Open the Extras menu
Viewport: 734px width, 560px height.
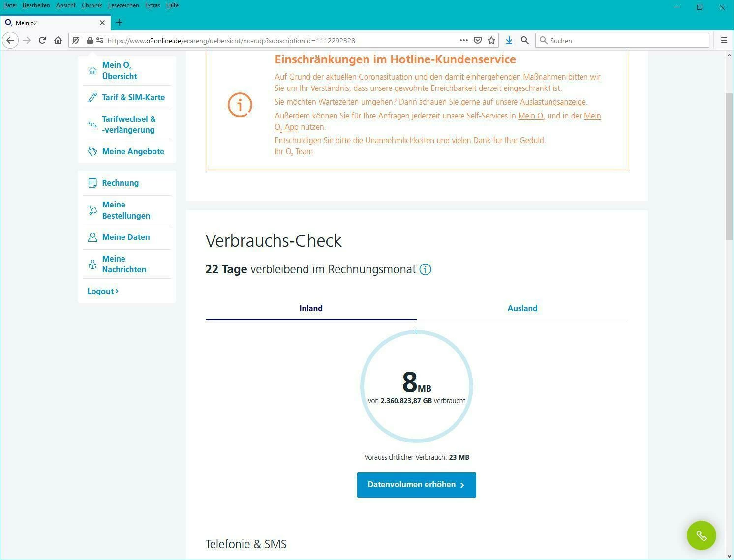point(153,5)
